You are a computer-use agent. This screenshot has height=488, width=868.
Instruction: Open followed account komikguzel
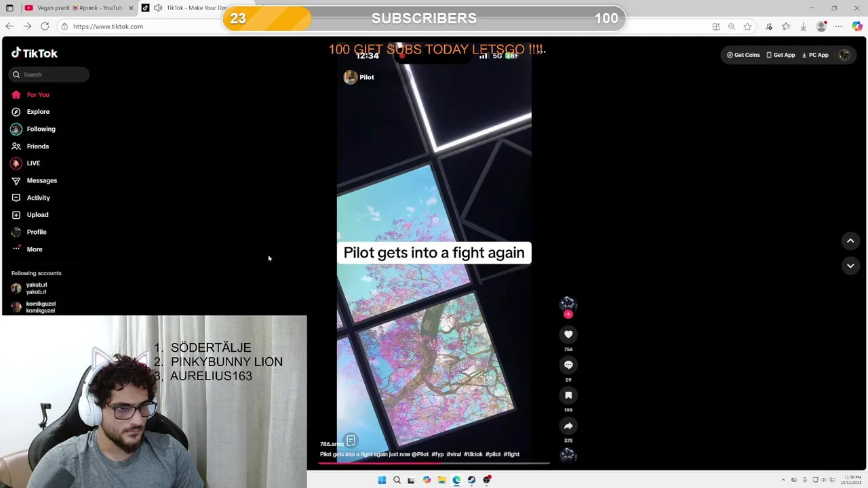point(33,307)
